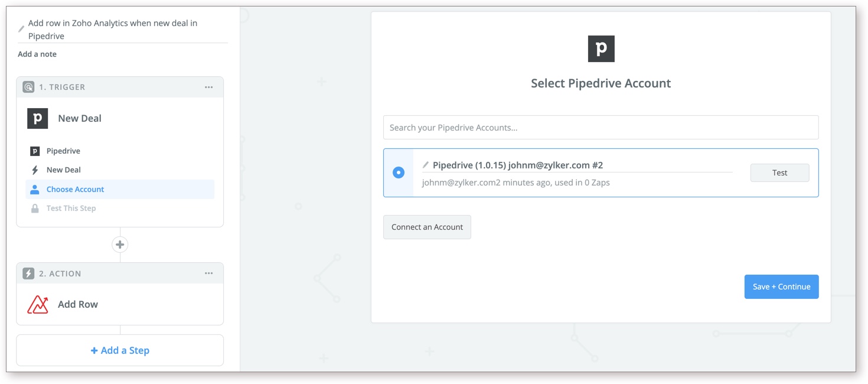
Task: Click the Save + Continue button
Action: (x=781, y=287)
